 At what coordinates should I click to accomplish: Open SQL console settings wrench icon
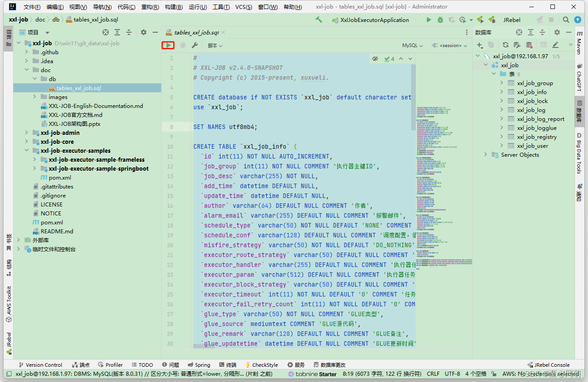pyautogui.click(x=195, y=45)
